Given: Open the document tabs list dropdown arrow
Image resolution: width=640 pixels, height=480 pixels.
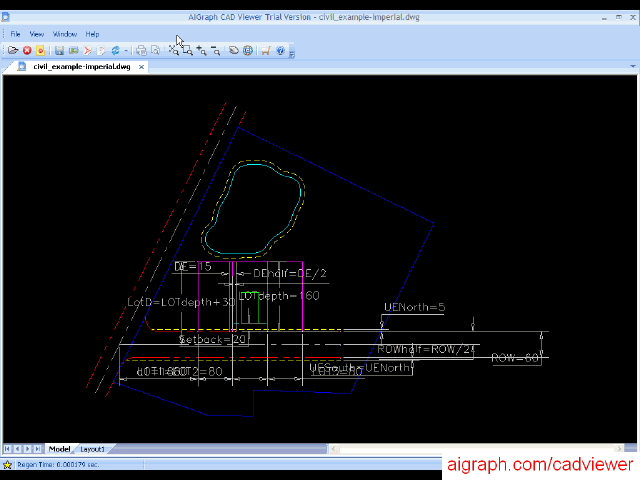Looking at the screenshot, I should coord(633,66).
